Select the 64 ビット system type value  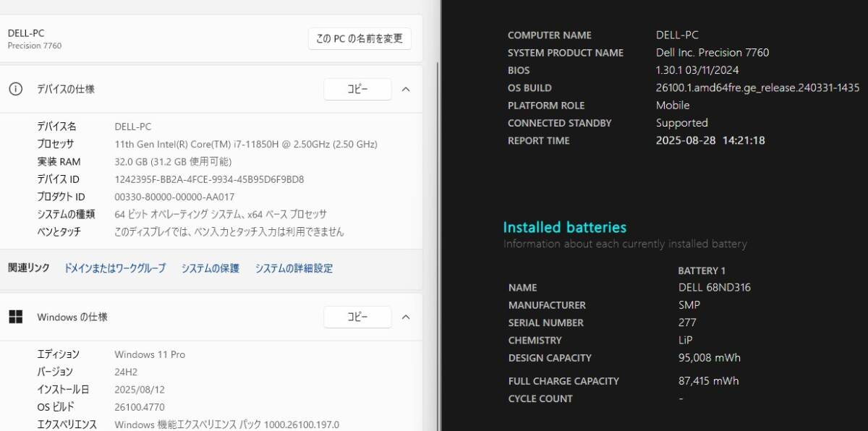click(x=221, y=214)
